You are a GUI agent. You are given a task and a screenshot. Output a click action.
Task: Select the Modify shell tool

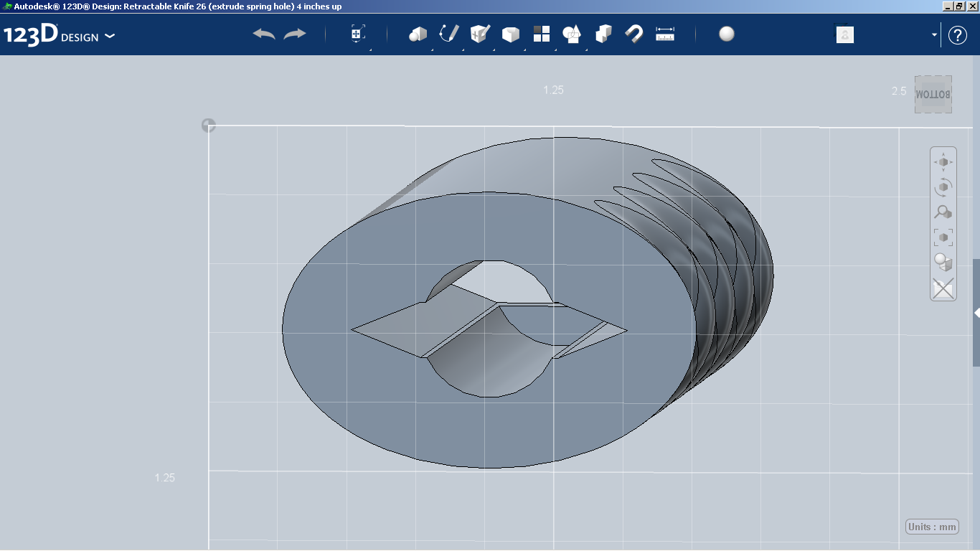pyautogui.click(x=510, y=34)
